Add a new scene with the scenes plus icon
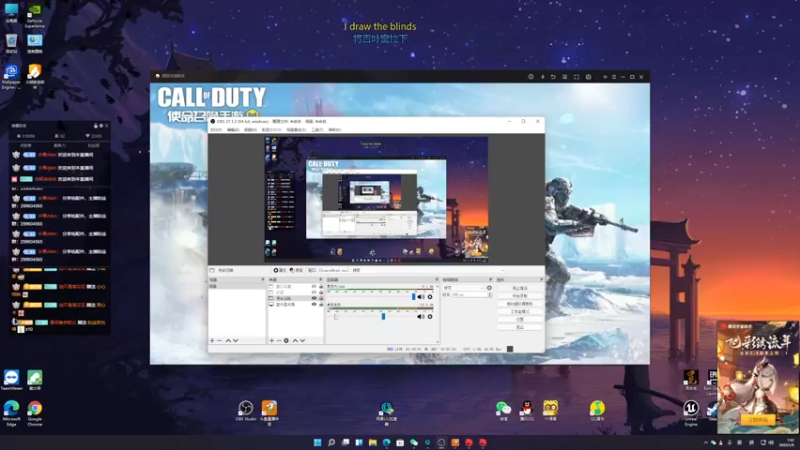This screenshot has height=450, width=800. pos(212,340)
